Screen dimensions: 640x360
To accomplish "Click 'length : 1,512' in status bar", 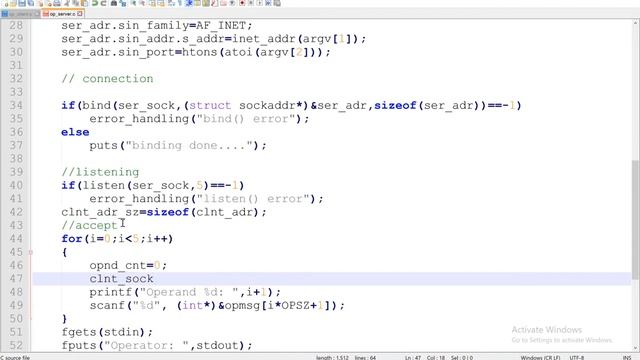I will pyautogui.click(x=332, y=358).
